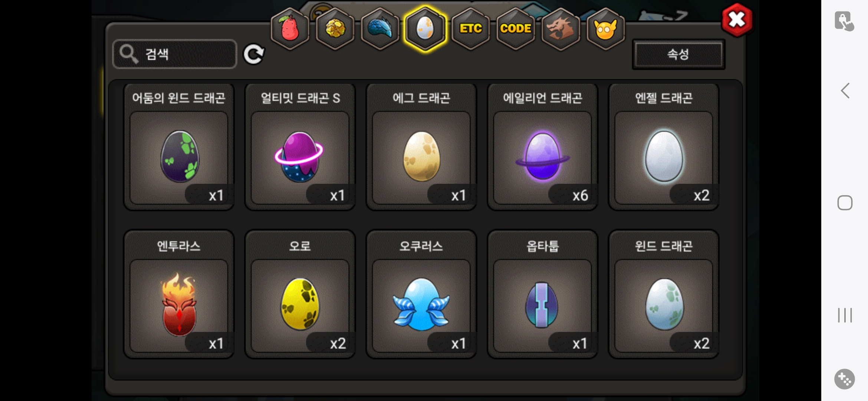Close the inventory with the red X

point(737,20)
